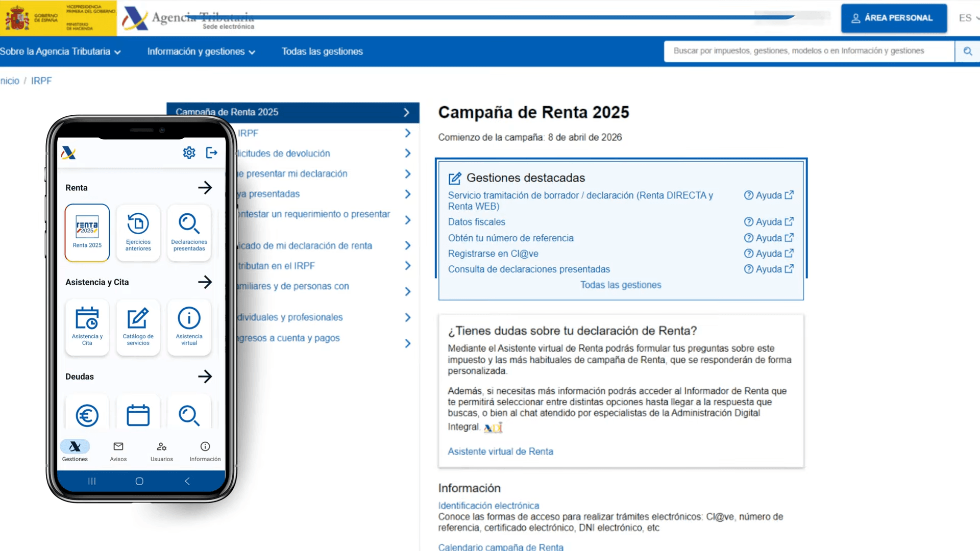Screen dimensions: 980x551
Task: Select Ejercicios anteriores in the app
Action: pos(138,233)
